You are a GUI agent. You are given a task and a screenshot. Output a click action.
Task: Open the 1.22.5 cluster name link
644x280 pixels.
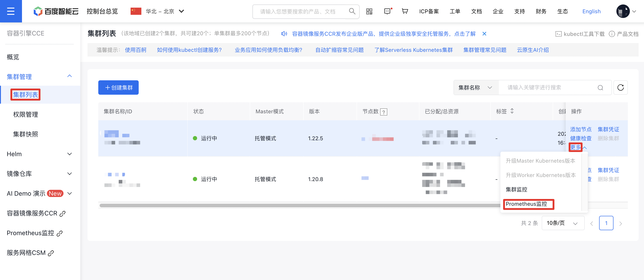pos(116,134)
